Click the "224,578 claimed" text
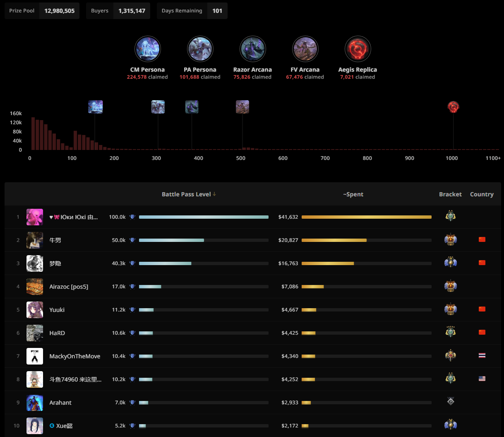 147,77
